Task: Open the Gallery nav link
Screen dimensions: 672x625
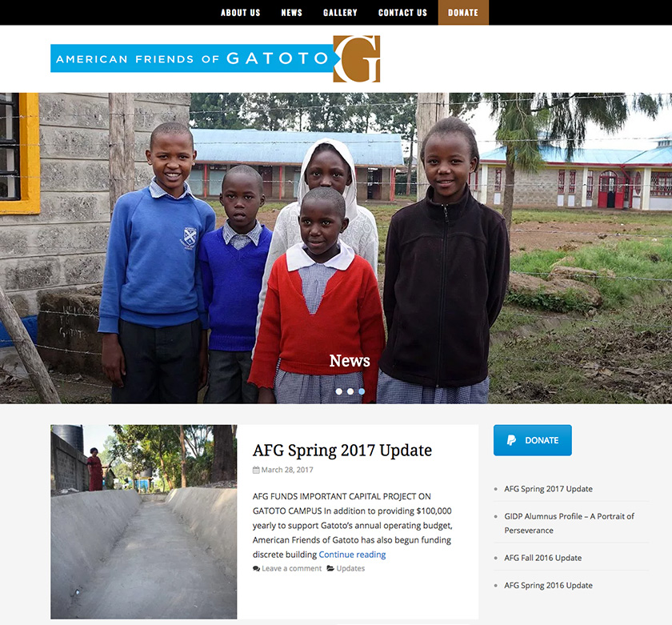Action: pos(340,13)
